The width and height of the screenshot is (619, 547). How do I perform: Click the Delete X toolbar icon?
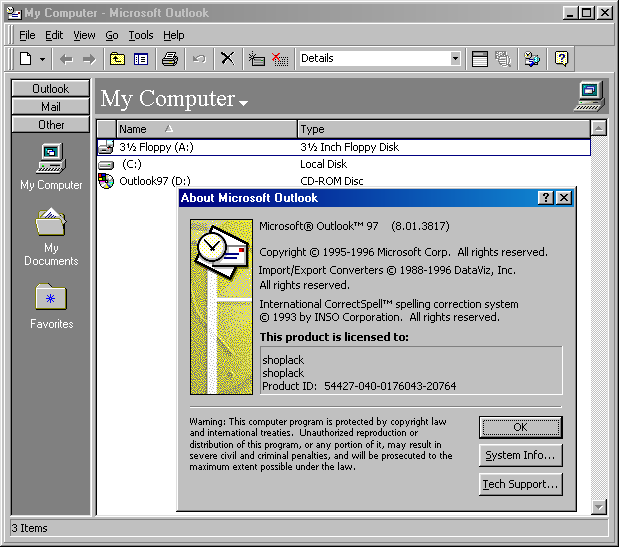tap(227, 59)
